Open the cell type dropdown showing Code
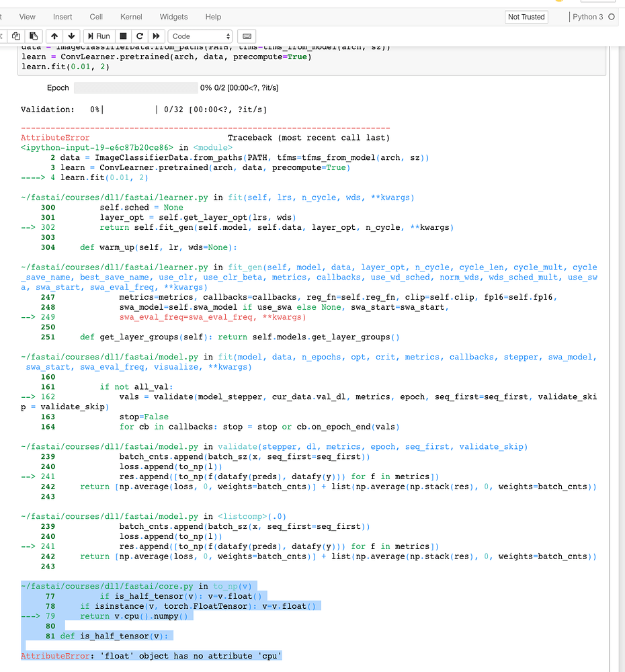This screenshot has width=625, height=672. click(200, 36)
